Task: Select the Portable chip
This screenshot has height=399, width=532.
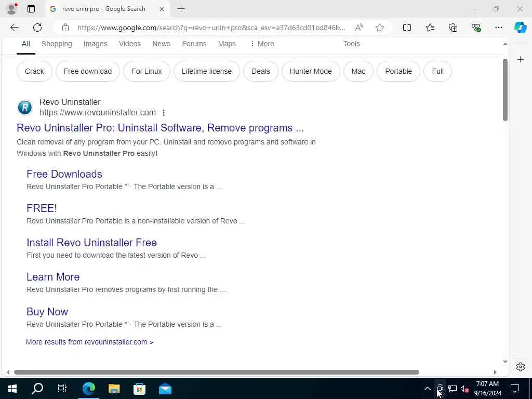Action: click(398, 71)
